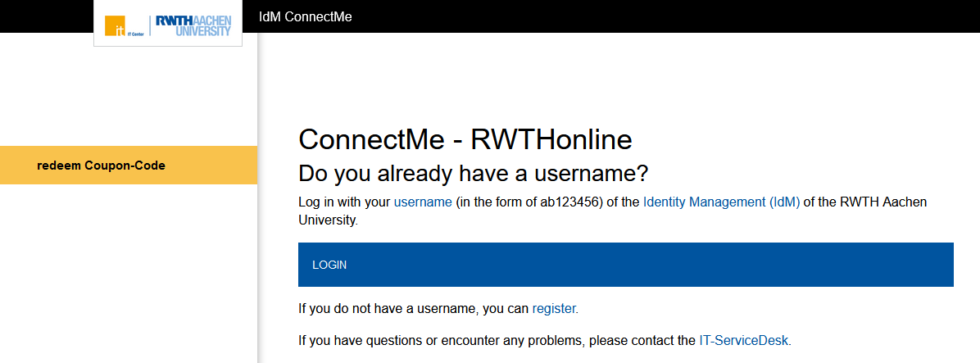
Task: Click the IdM ConnectMe header title
Action: (305, 16)
